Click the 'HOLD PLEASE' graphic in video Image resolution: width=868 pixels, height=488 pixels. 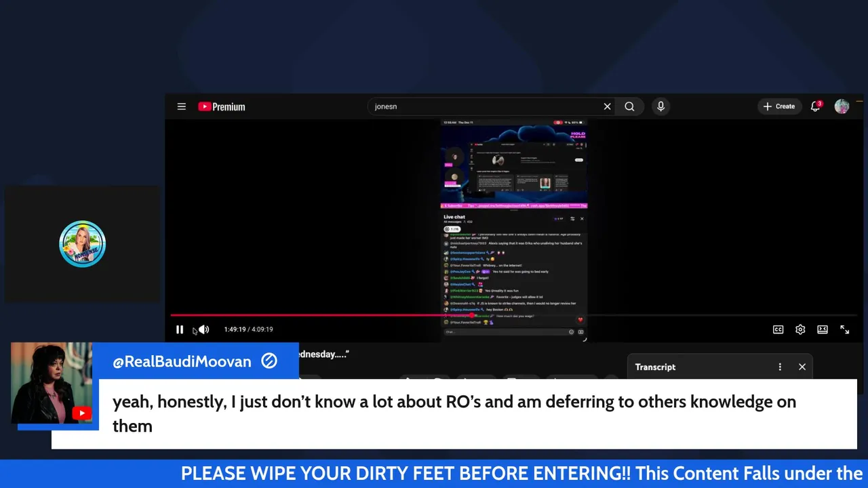[x=578, y=135]
